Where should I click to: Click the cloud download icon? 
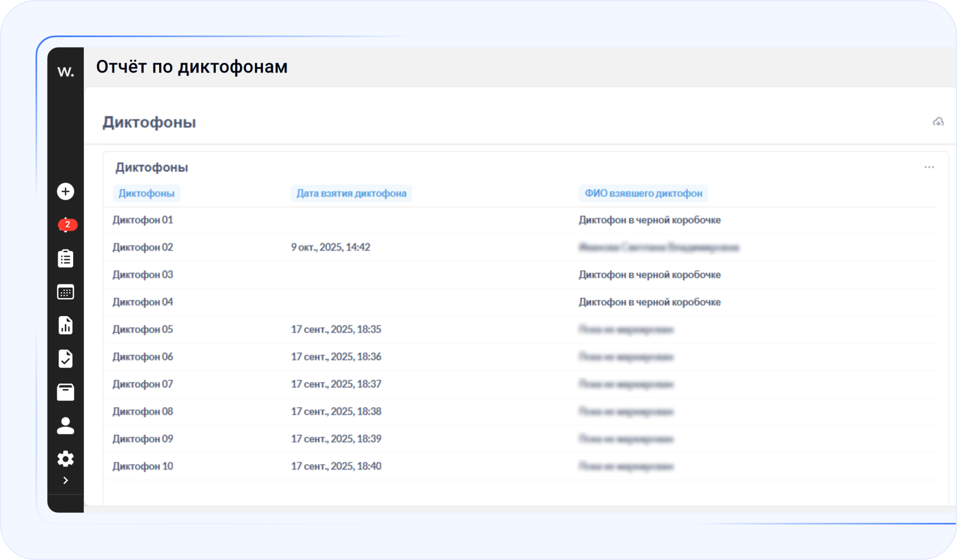click(x=938, y=122)
